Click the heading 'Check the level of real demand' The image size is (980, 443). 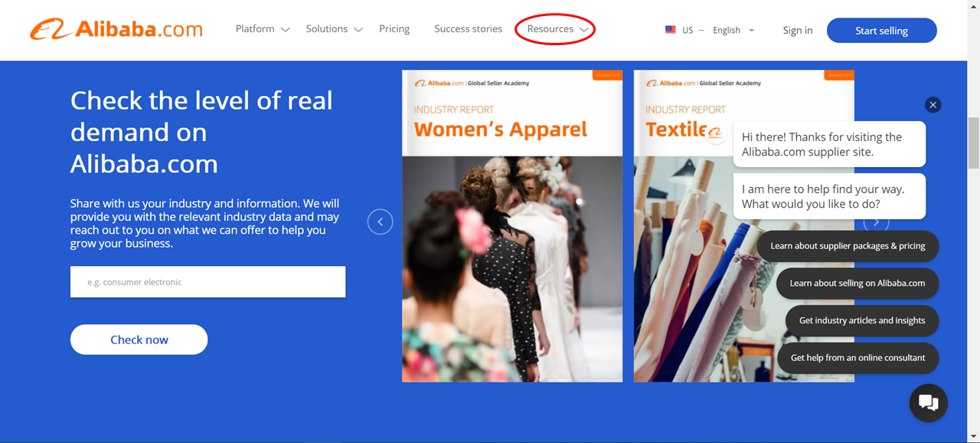(x=201, y=132)
